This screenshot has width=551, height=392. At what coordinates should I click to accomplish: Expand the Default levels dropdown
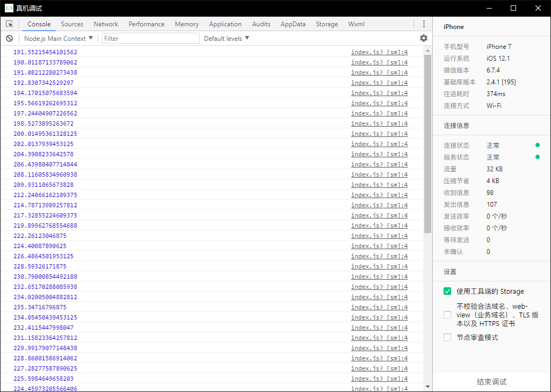(227, 39)
